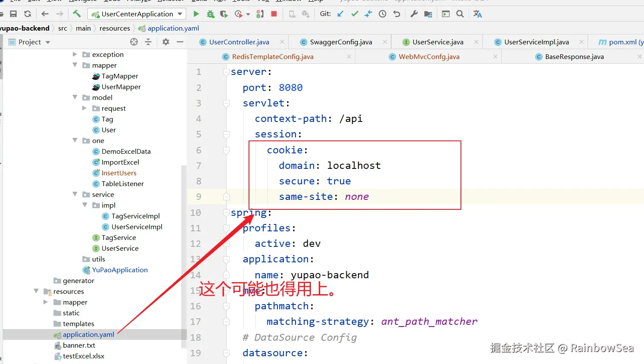The height and width of the screenshot is (364, 644).
Task: Open Settings with the wrench icon
Action: [x=414, y=14]
